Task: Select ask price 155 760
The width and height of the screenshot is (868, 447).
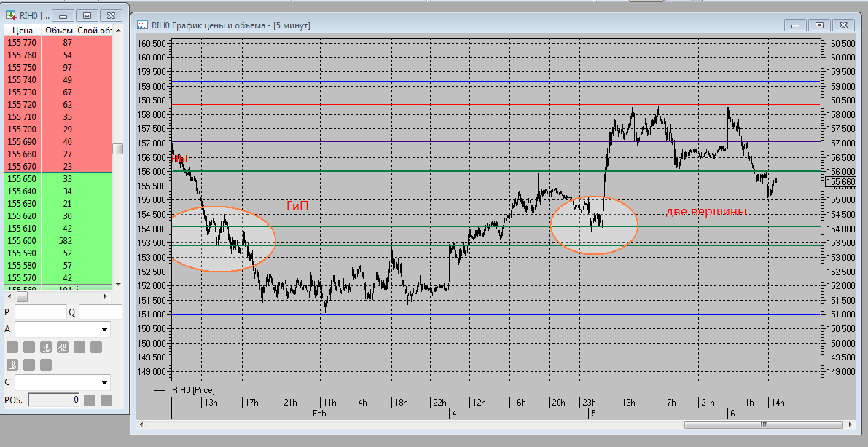Action: coord(22,55)
